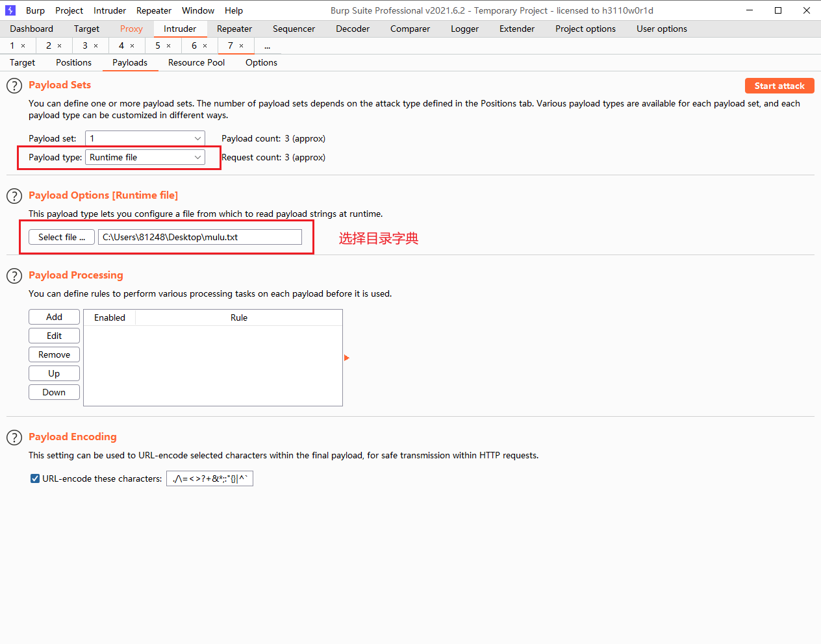Click the Select file button
The height and width of the screenshot is (644, 821).
[60, 236]
